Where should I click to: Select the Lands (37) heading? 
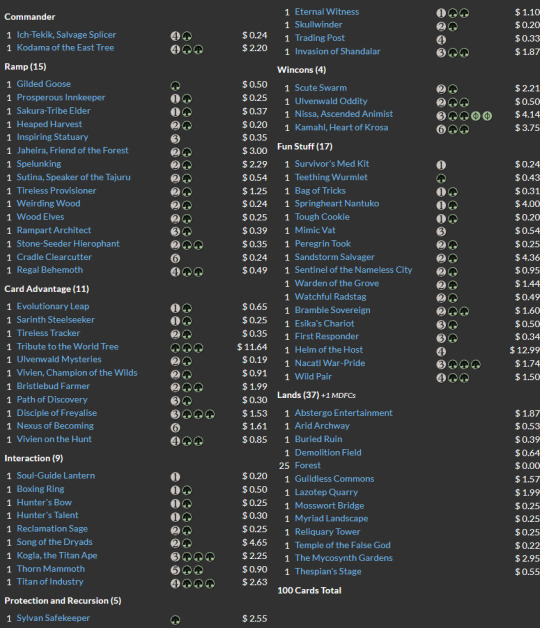click(x=298, y=395)
